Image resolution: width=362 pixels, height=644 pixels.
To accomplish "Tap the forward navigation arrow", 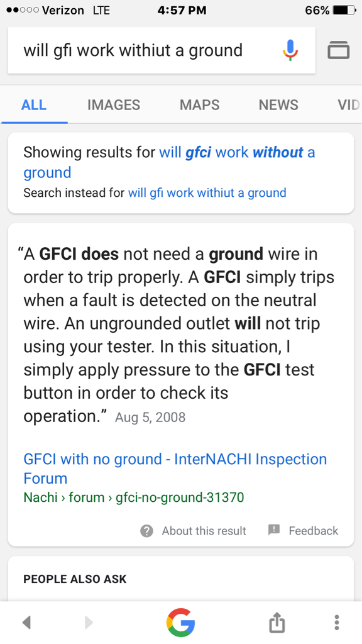I will pos(88,623).
